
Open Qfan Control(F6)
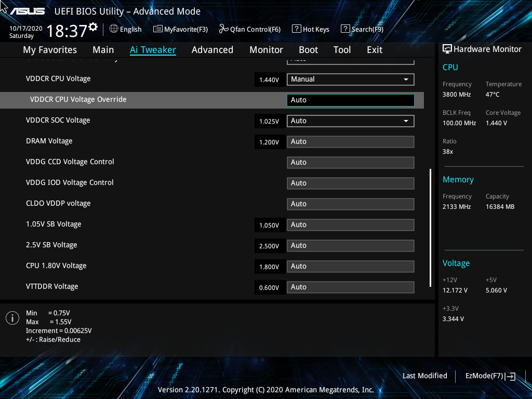pyautogui.click(x=250, y=29)
